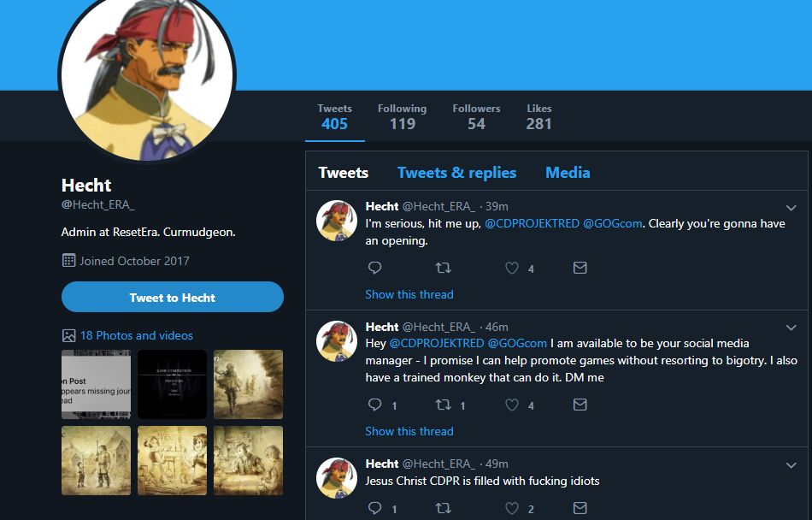Retweet the social media manager tweet
Viewport: 812px width, 520px height.
443,405
